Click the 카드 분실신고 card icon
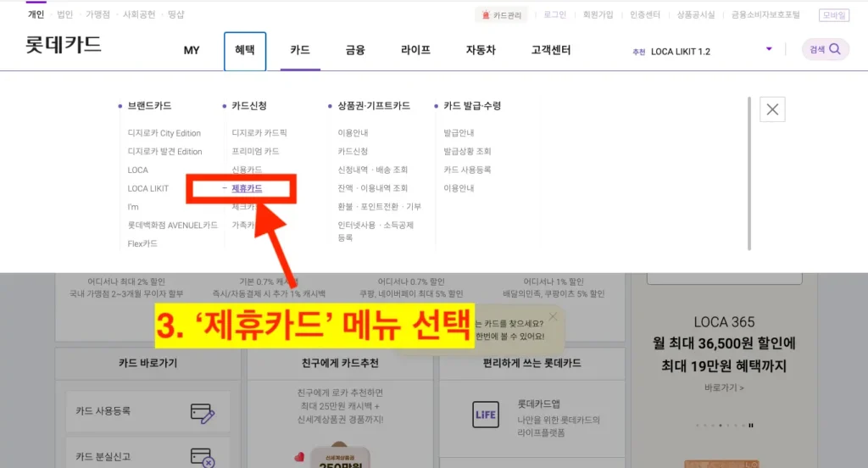Viewport: 868px width, 468px height. pyautogui.click(x=202, y=458)
